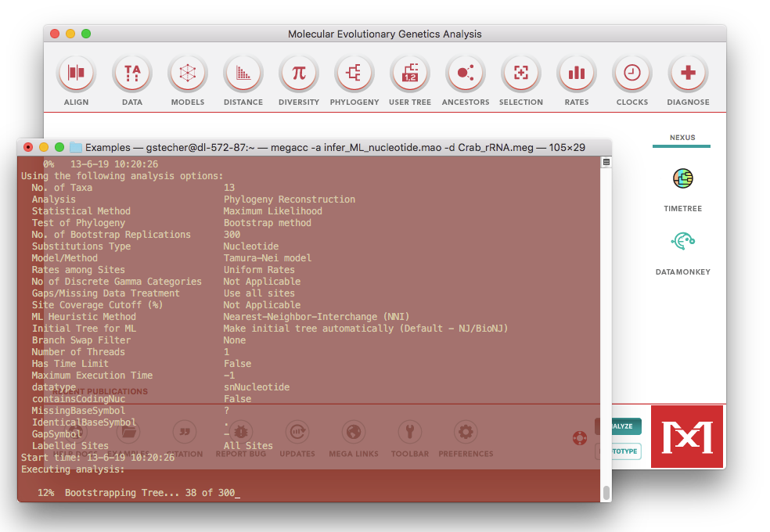
Task: Select the ANCESTORS analysis icon
Action: pos(466,73)
